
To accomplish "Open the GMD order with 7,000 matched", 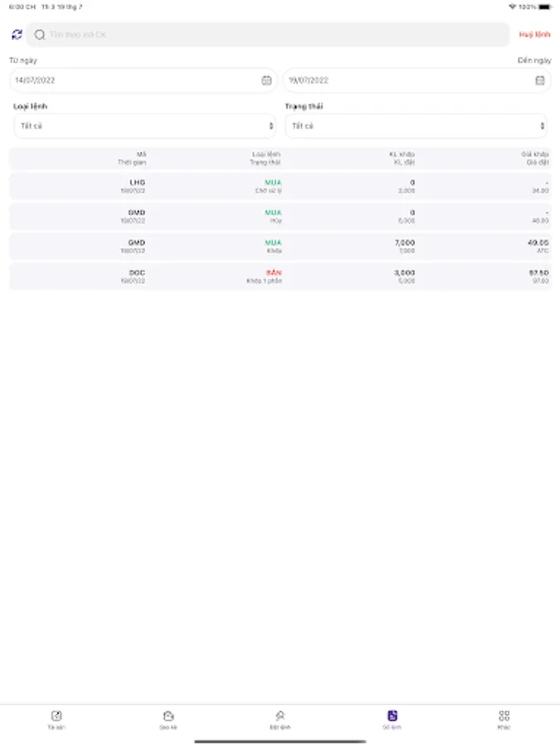I will 280,247.
